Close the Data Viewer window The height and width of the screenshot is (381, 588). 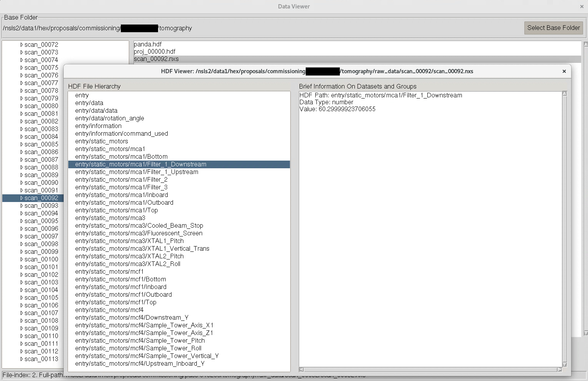pyautogui.click(x=581, y=7)
